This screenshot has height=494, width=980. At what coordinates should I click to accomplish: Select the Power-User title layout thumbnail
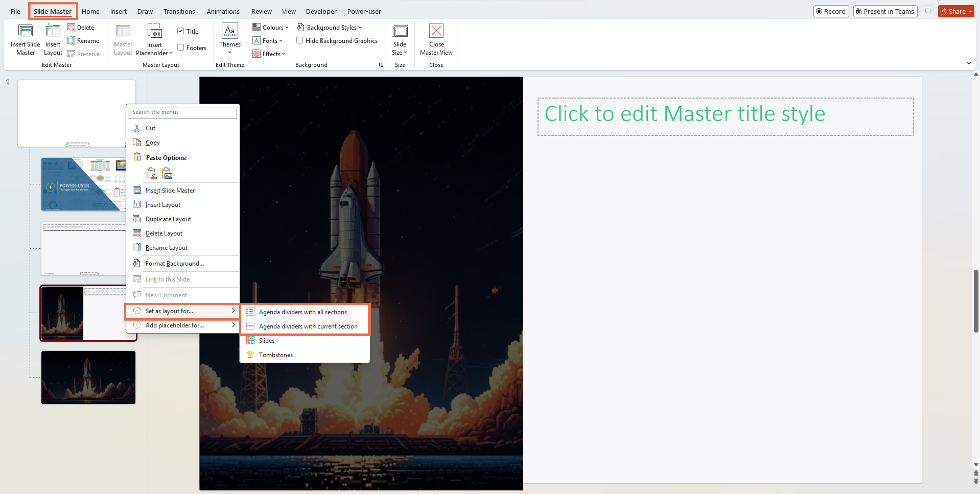[83, 184]
